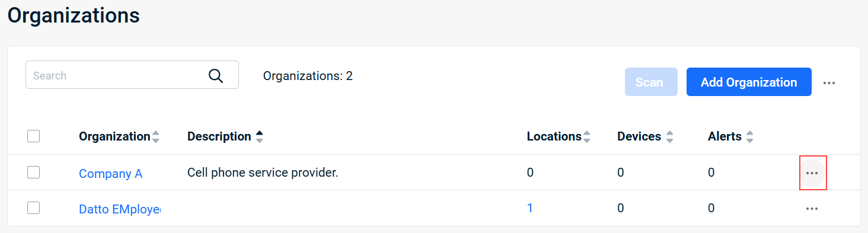
Task: Open the three-dot menu beside Add Organization
Action: coord(829,83)
